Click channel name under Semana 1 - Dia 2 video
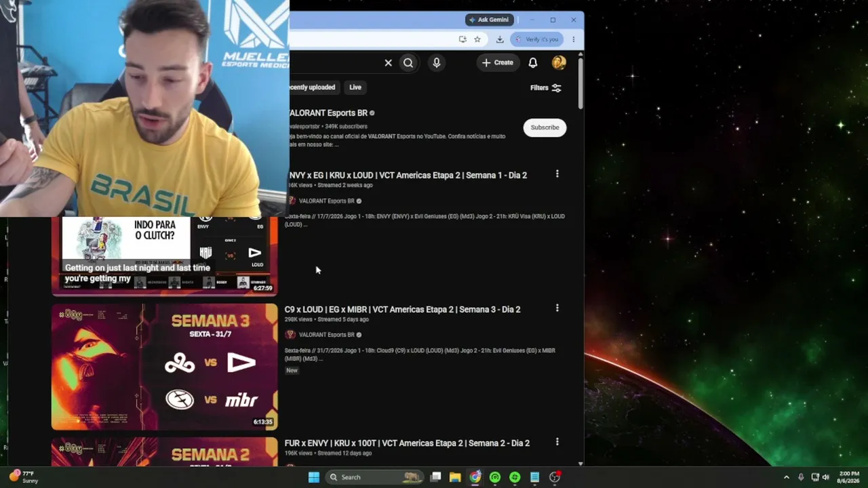Image resolution: width=868 pixels, height=488 pixels. click(x=327, y=201)
